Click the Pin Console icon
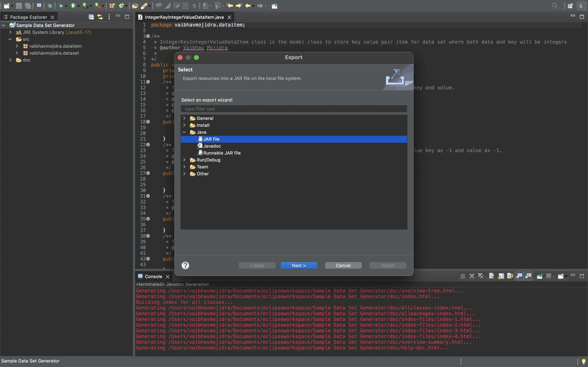Image resolution: width=588 pixels, height=367 pixels. (540, 276)
